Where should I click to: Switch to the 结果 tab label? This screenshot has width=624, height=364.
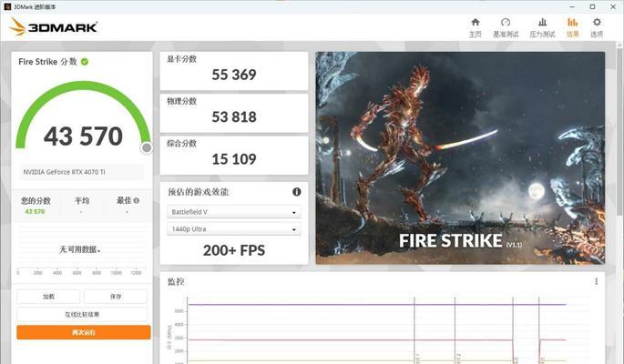(x=572, y=35)
